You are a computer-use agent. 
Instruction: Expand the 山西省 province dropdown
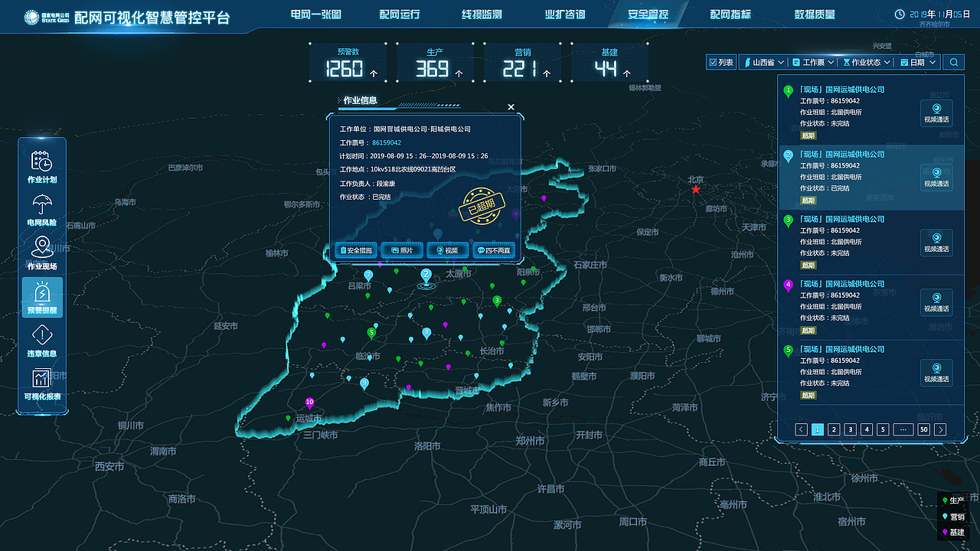click(763, 63)
